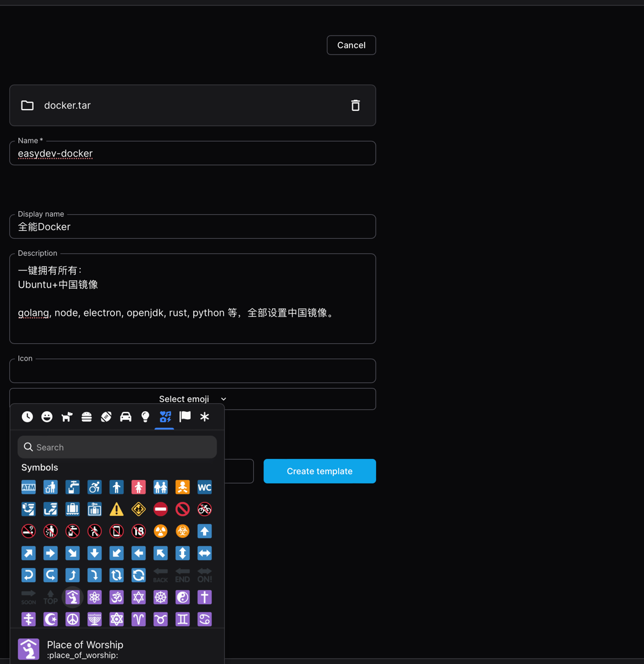Image resolution: width=644 pixels, height=664 pixels.
Task: Focus the emoji Search field
Action: click(x=122, y=447)
